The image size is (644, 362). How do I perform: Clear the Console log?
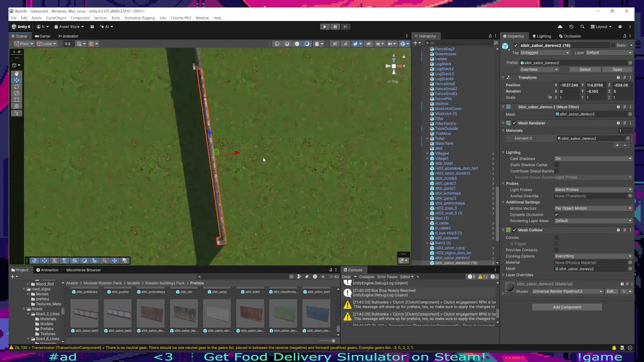(x=347, y=277)
